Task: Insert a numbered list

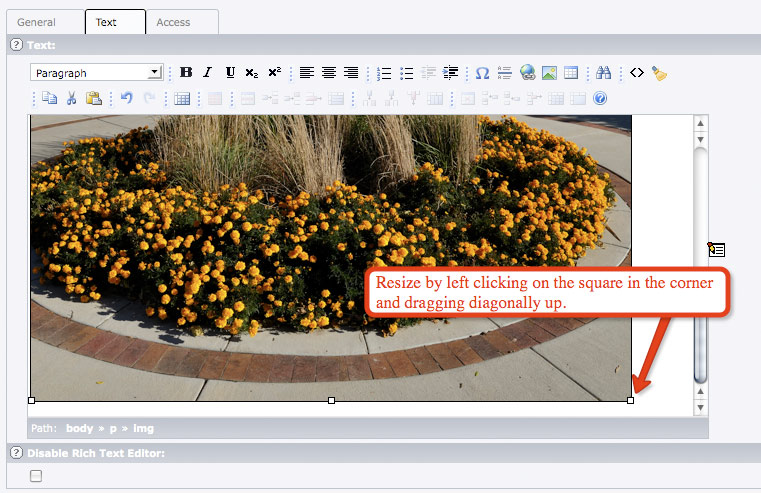Action: point(385,73)
